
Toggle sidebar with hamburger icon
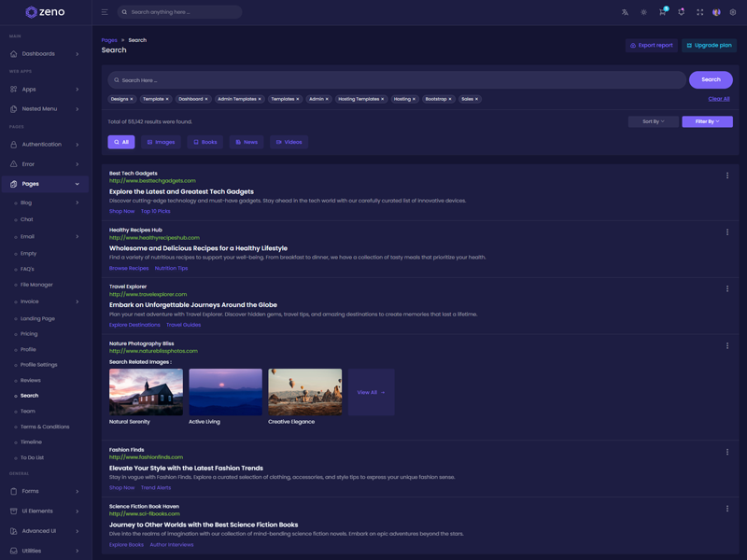[x=105, y=12]
